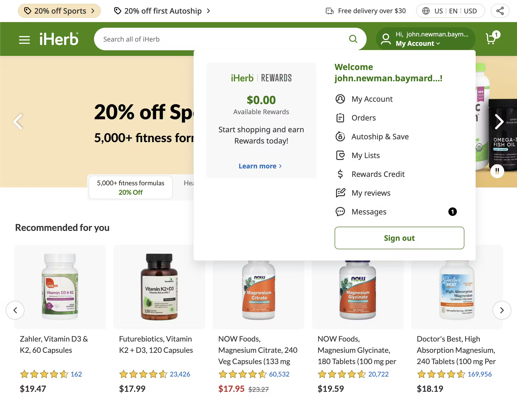Sign out of the account
This screenshot has width=517, height=420.
point(399,238)
